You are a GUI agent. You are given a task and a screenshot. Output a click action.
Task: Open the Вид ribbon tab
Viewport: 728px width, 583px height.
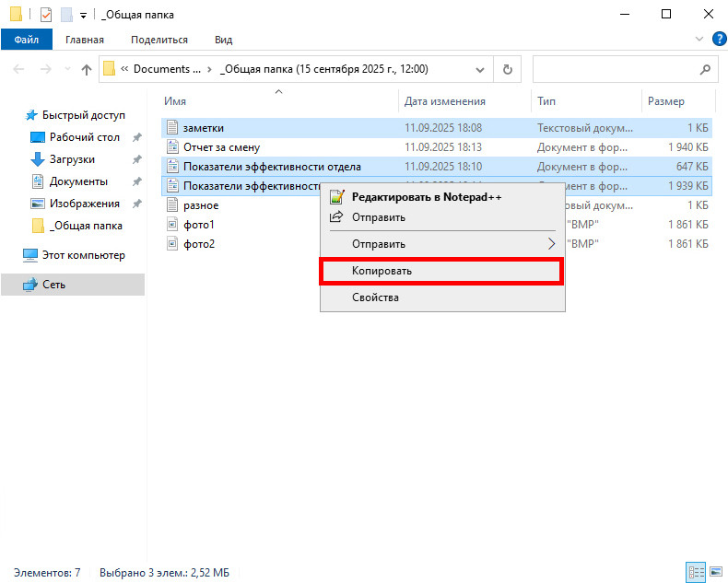coord(223,40)
